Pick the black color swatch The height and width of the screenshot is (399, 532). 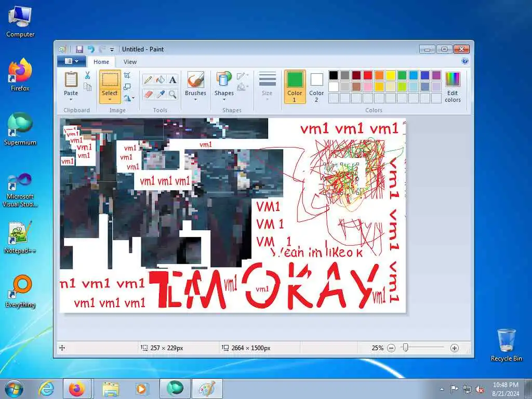334,75
